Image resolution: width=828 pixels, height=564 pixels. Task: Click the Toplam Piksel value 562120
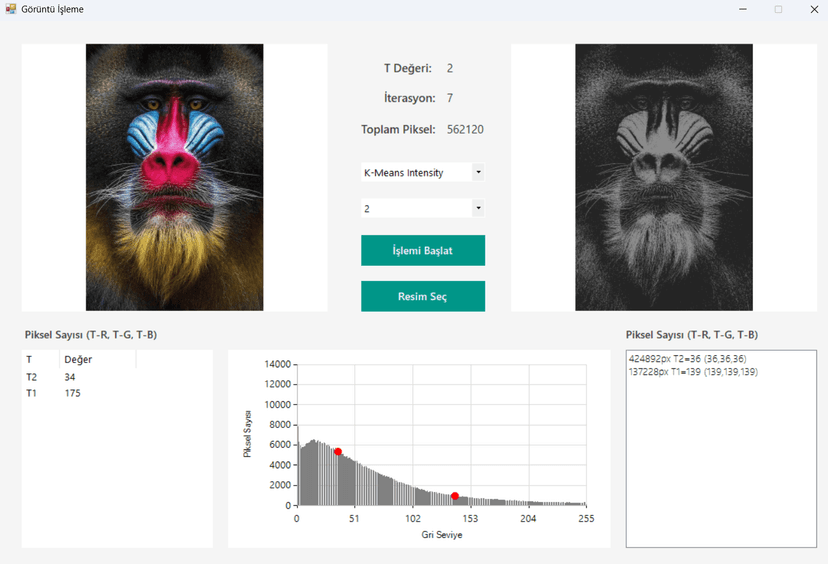[465, 130]
